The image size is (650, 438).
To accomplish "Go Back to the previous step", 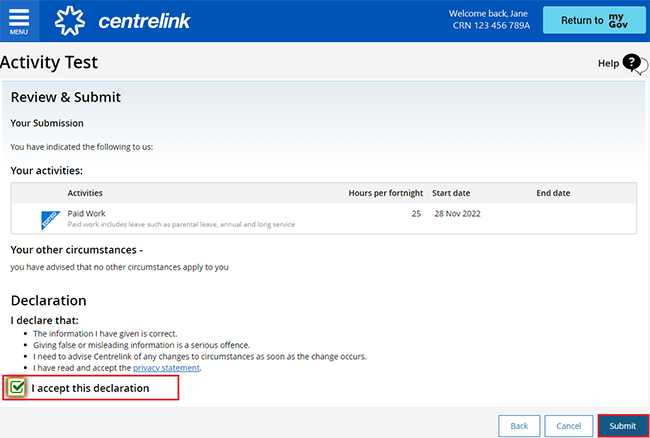I will [x=519, y=426].
